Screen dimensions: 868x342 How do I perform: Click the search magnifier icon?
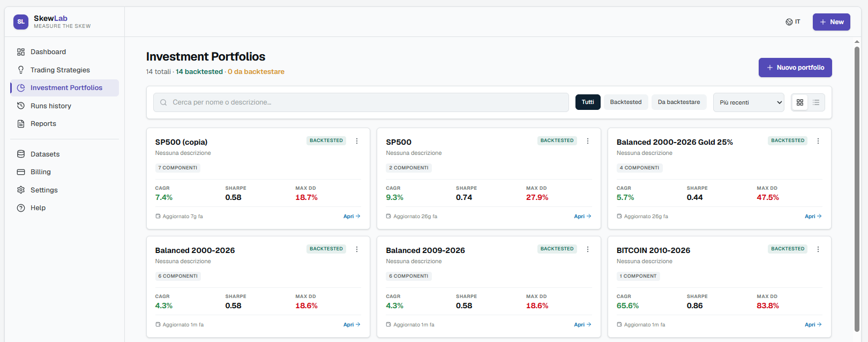point(163,102)
